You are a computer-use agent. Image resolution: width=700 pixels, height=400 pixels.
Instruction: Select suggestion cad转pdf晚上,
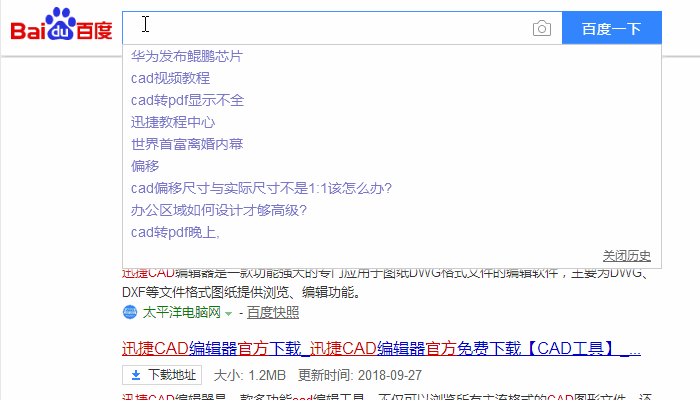(x=175, y=232)
